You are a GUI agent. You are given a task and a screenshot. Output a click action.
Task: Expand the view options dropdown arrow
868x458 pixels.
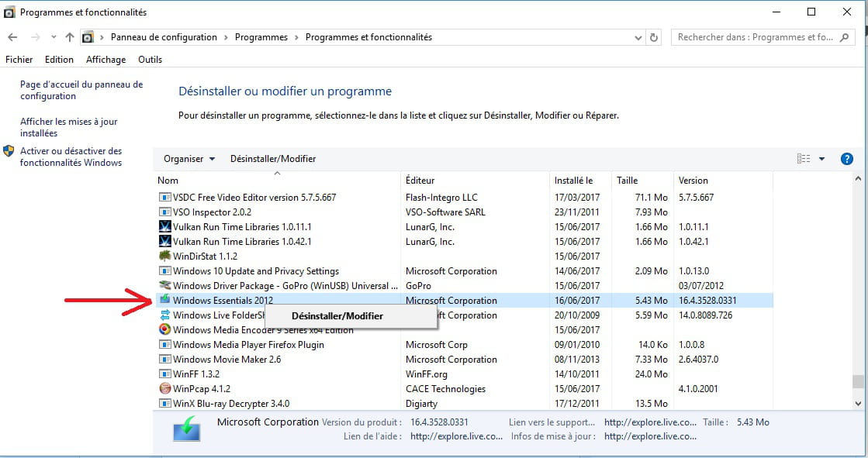click(x=822, y=159)
